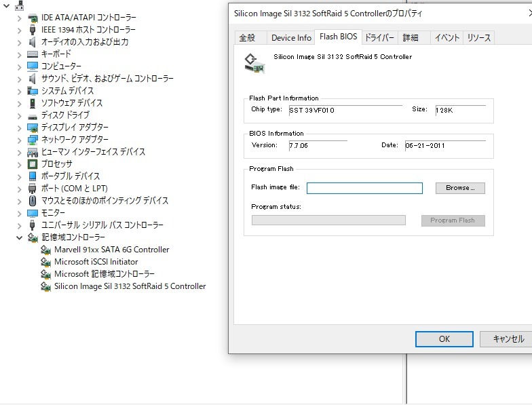Click the mouse and pointing devices icon
532x405 pixels.
[33, 201]
